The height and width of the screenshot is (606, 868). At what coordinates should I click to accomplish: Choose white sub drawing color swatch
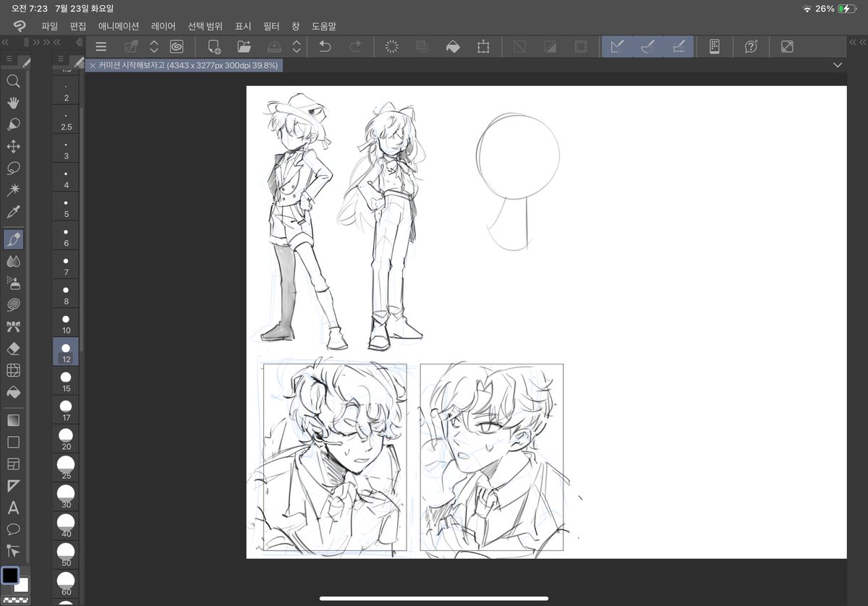(x=22, y=585)
